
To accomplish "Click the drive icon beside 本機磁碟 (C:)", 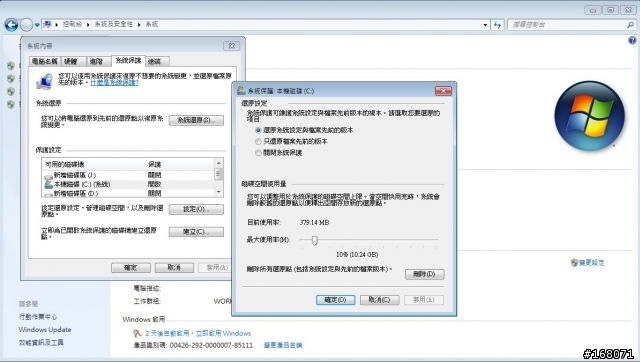I will [48, 184].
